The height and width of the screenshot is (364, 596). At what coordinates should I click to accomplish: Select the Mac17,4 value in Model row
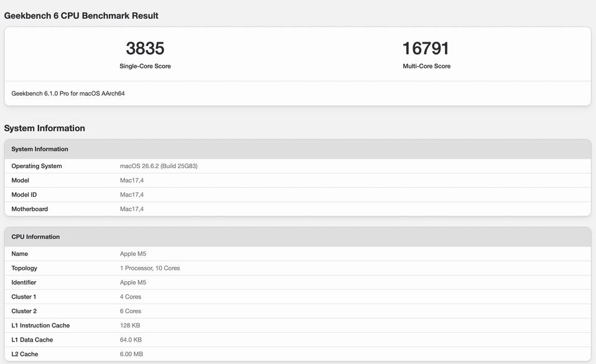(x=131, y=180)
